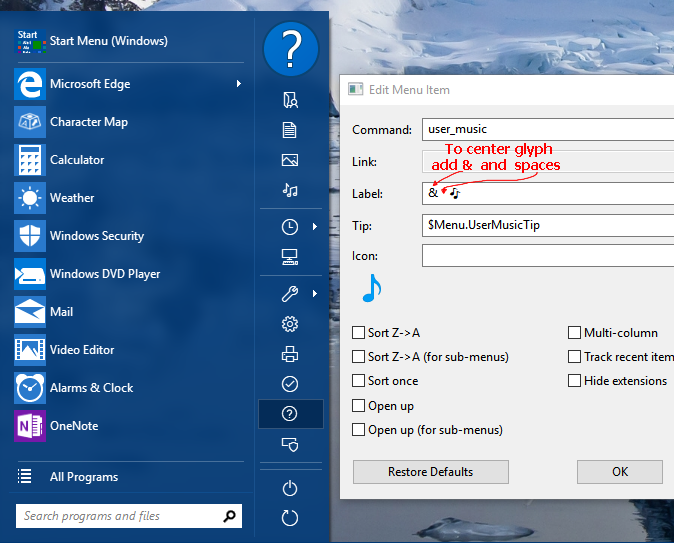Viewport: 674px width, 543px height.
Task: Open Windows DVD Player entry
Action: pos(129,274)
